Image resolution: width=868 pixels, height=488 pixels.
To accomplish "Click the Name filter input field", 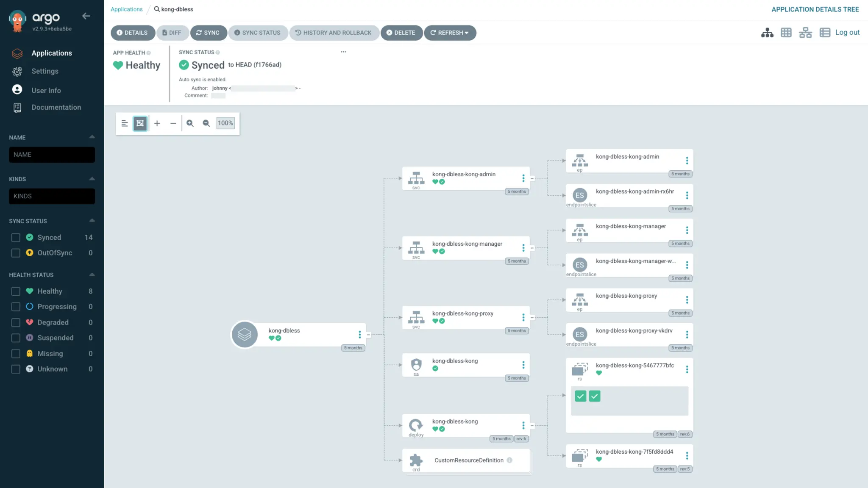I will (x=52, y=155).
